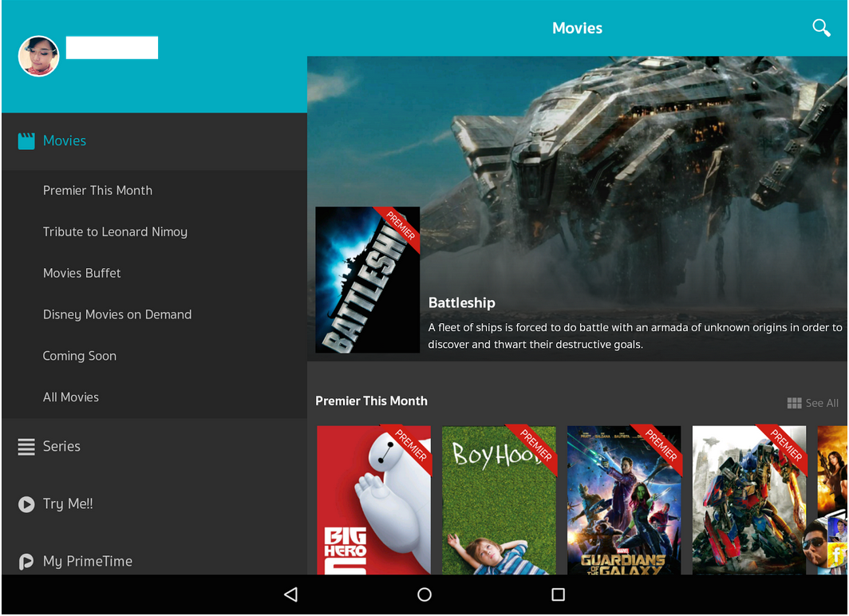Click the Movies clapperboard icon
849x616 pixels.
coord(26,140)
